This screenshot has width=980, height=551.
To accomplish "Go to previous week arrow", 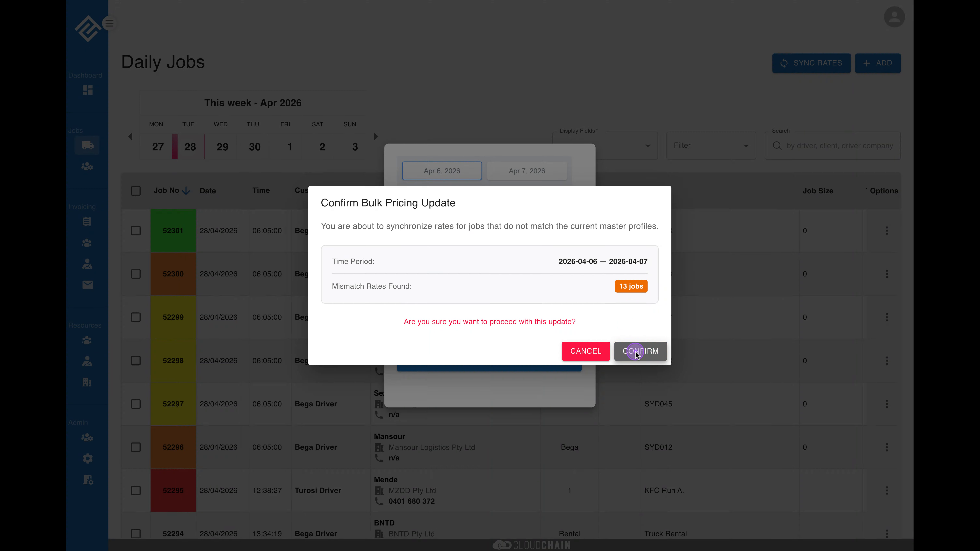I will tap(130, 136).
